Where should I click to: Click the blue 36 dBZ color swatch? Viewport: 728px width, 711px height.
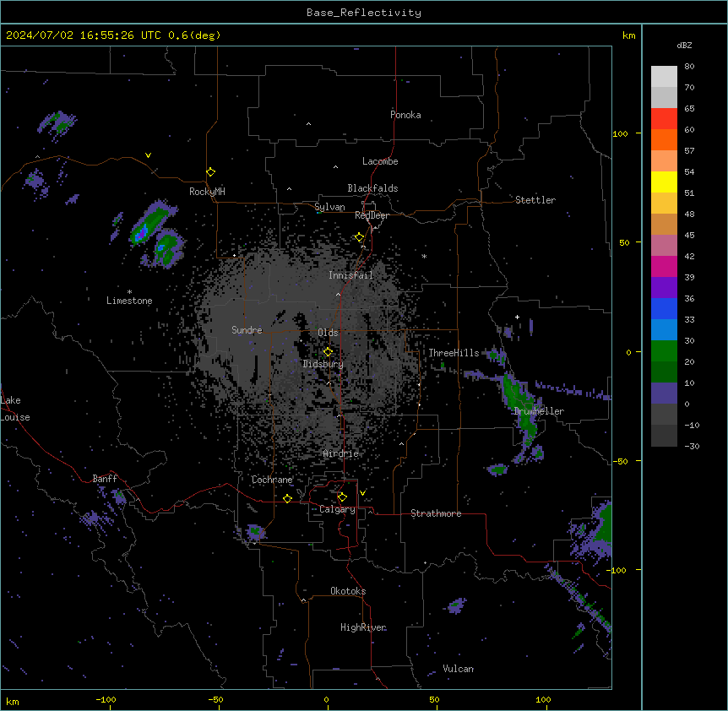coord(664,308)
